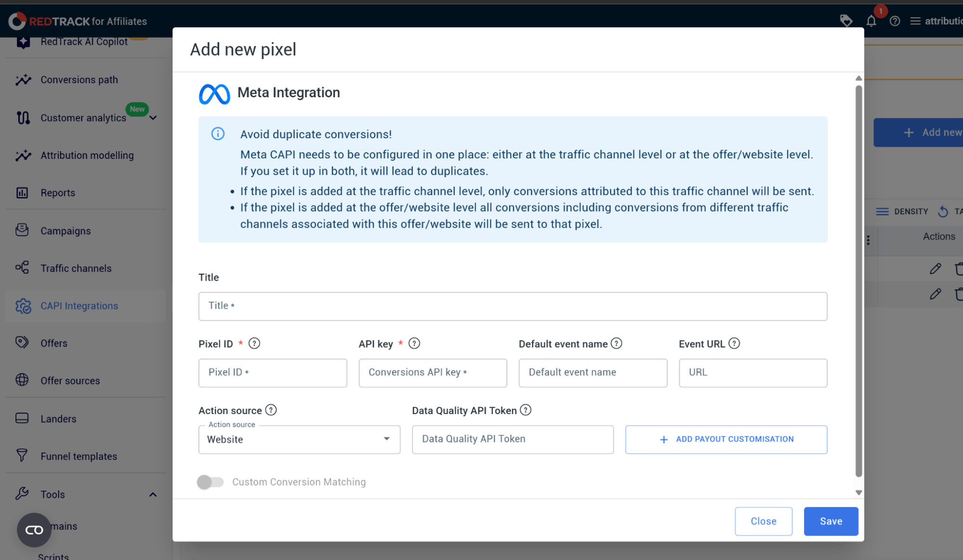
Task: Focus the Conversions API key field
Action: [x=433, y=373]
